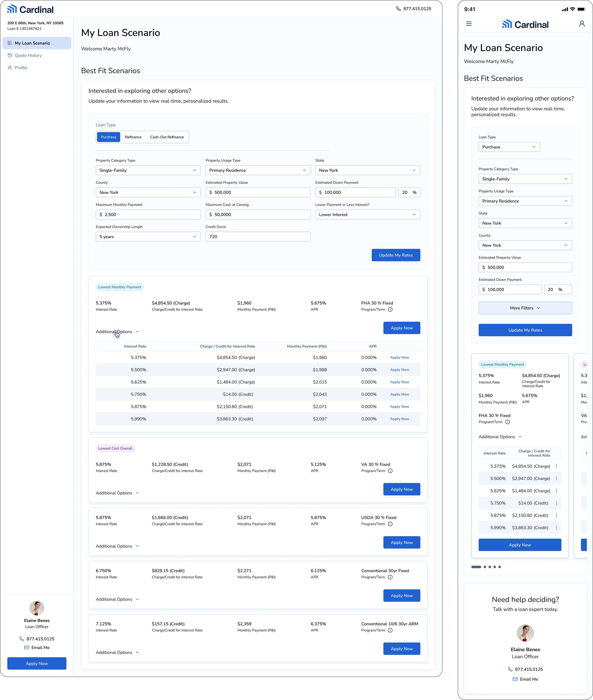Open kebab menu for mobile 5.375% row
The height and width of the screenshot is (700, 593).
tap(556, 466)
